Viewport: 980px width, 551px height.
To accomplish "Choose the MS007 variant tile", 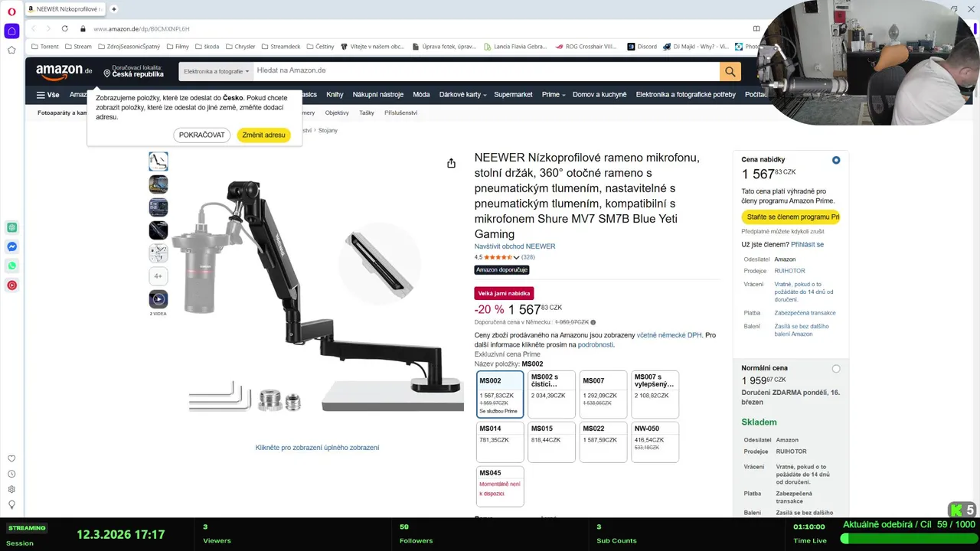I will [x=603, y=395].
